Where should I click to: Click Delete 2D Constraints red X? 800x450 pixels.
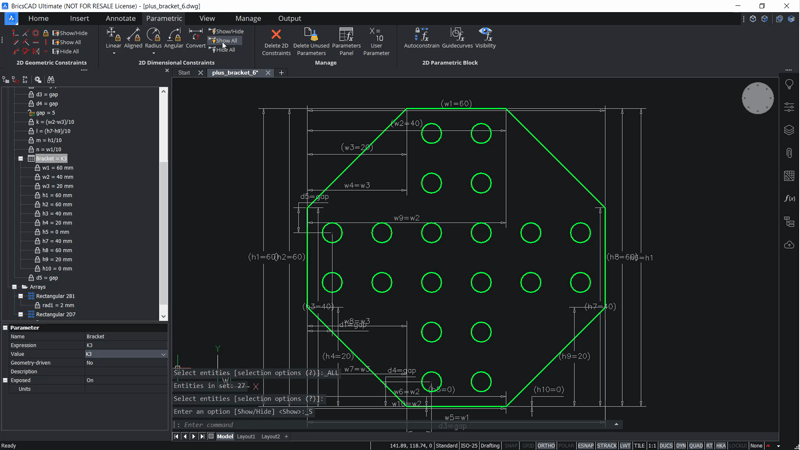point(276,41)
